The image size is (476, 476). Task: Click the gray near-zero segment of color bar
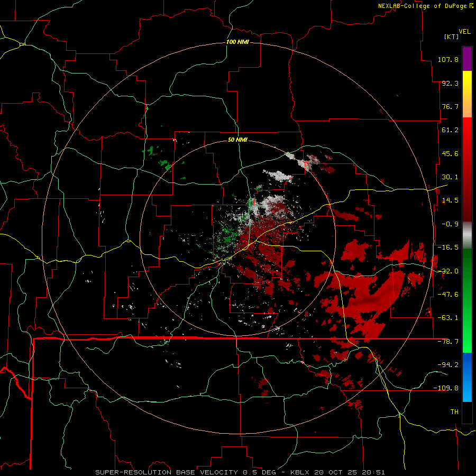(467, 235)
